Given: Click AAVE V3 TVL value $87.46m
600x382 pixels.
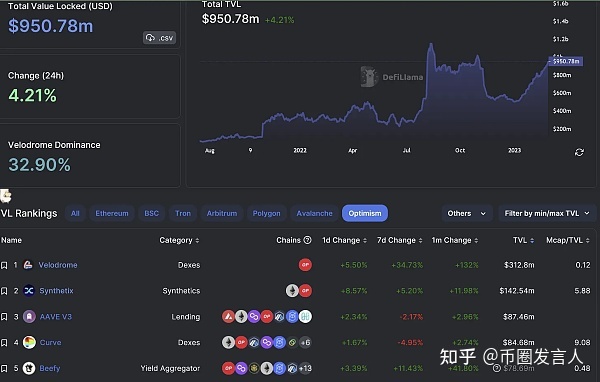Looking at the screenshot, I should [518, 317].
